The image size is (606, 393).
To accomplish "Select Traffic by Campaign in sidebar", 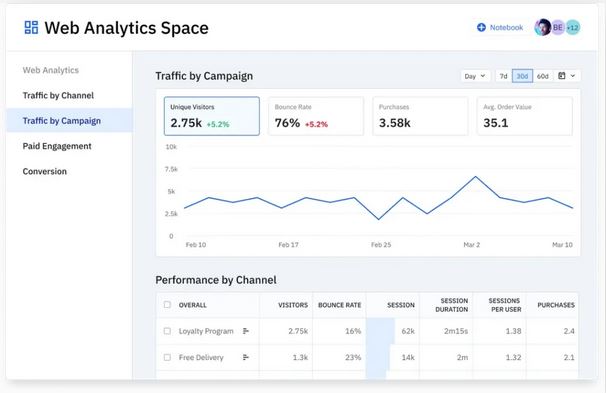I will (69, 121).
